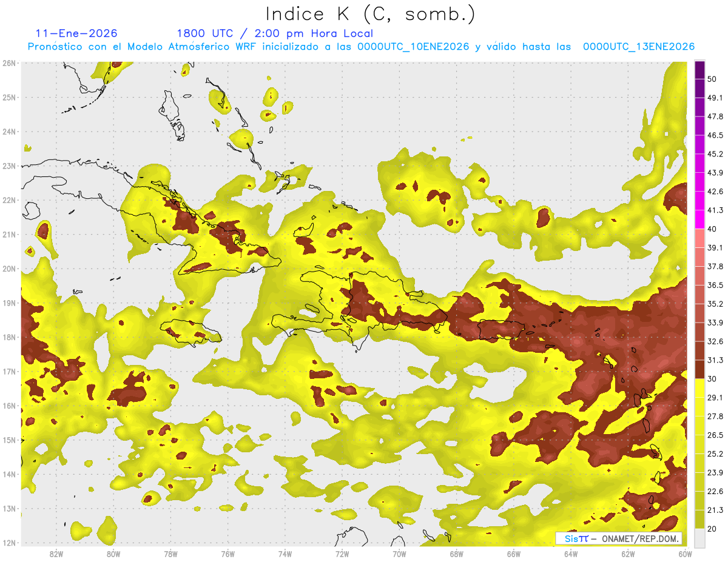Click the colorbar value 26.5
728x562 pixels.
click(715, 435)
